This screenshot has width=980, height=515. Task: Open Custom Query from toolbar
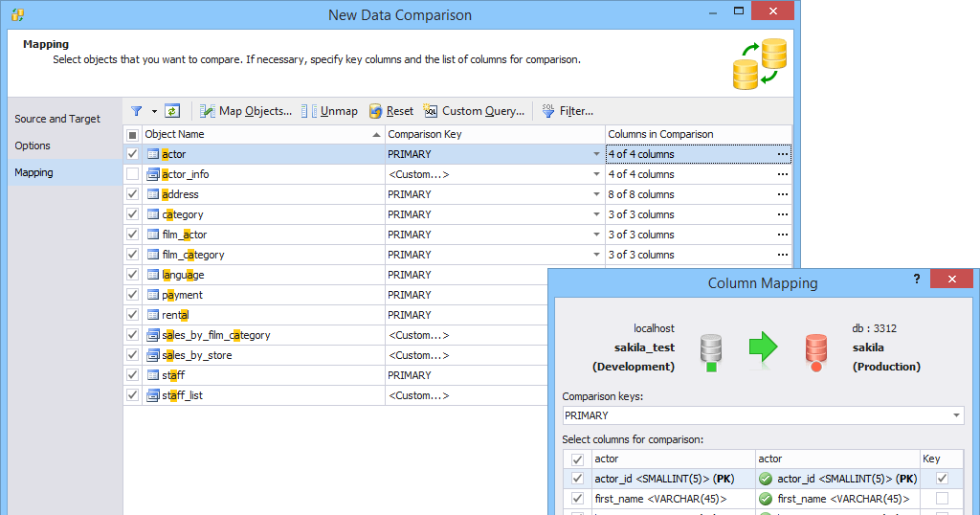click(474, 111)
